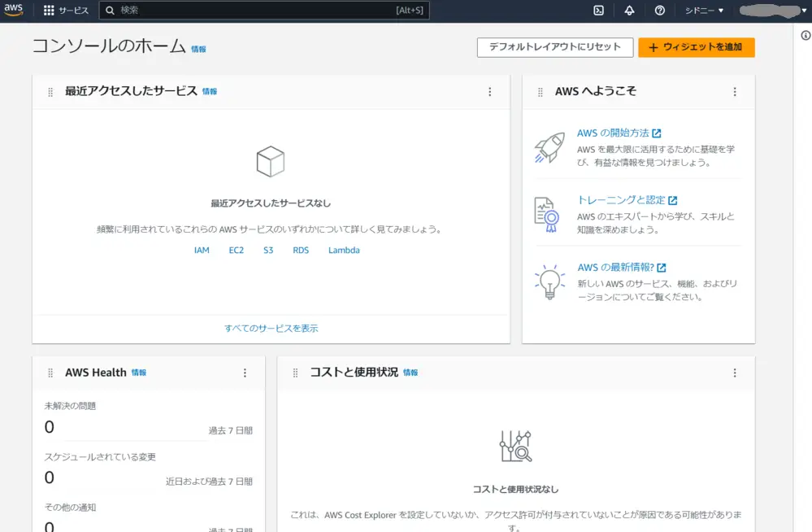Viewport: 812px width, 532px height.
Task: Open 情報 link beside 最近アクセスしたサービス
Action: coord(210,91)
